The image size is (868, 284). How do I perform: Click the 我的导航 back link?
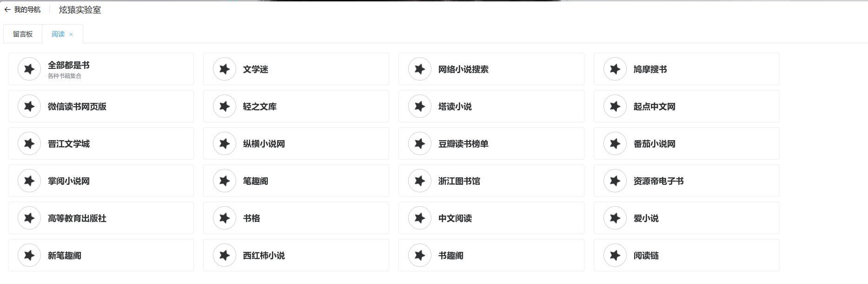pyautogui.click(x=27, y=10)
